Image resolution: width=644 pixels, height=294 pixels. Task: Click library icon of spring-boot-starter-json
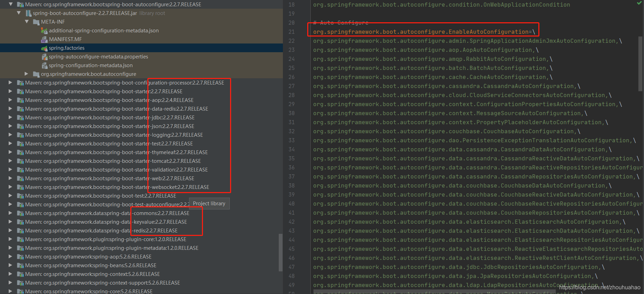coord(21,126)
